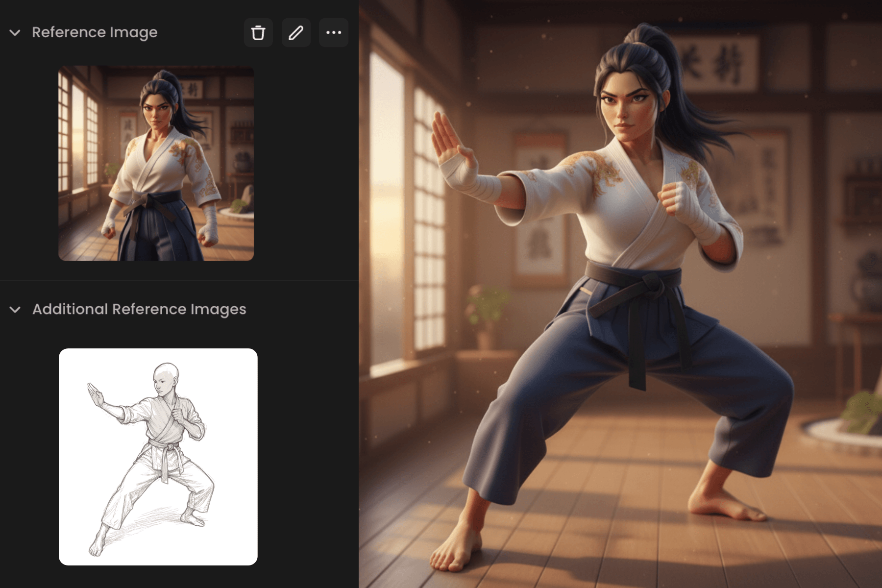Click the pencil edit icon
This screenshot has height=588, width=882.
[x=296, y=32]
